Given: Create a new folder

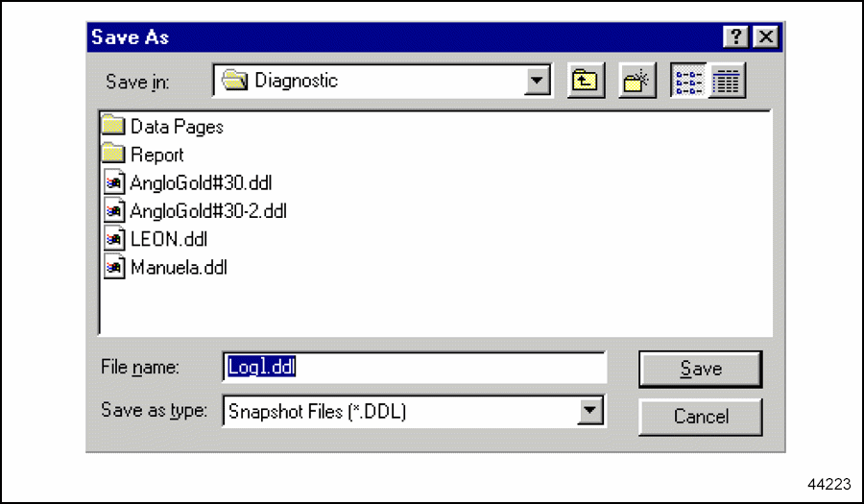Looking at the screenshot, I should (637, 81).
